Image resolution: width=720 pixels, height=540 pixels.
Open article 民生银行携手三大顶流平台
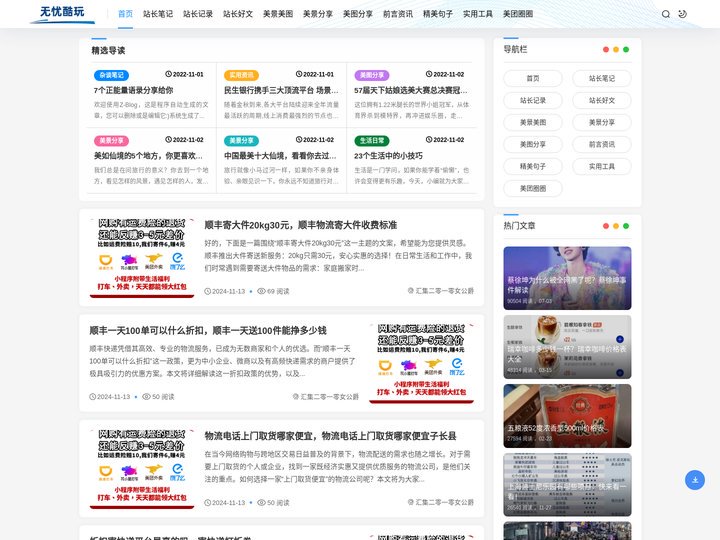click(281, 90)
